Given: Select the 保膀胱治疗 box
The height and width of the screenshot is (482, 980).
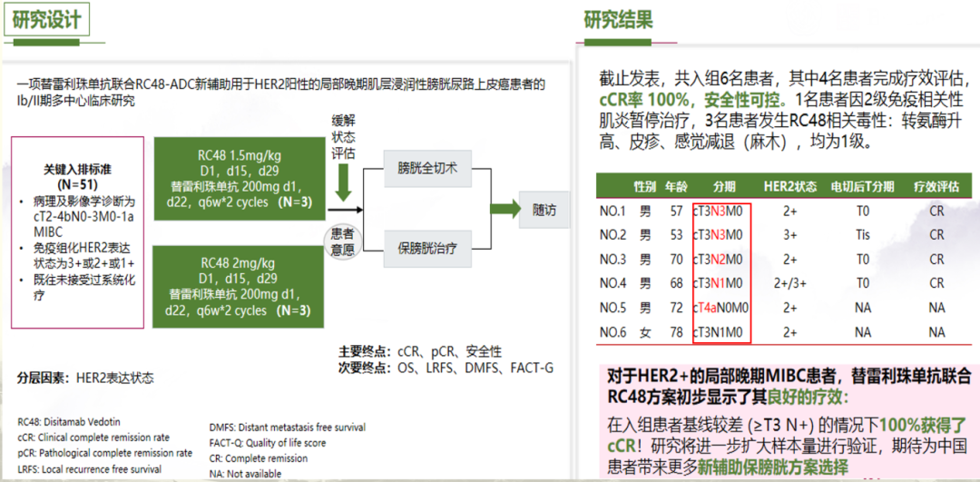Looking at the screenshot, I should pyautogui.click(x=426, y=248).
